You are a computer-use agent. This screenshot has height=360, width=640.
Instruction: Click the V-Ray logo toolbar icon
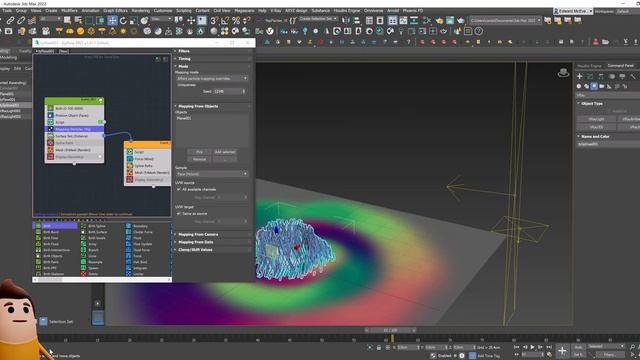tap(270, 31)
